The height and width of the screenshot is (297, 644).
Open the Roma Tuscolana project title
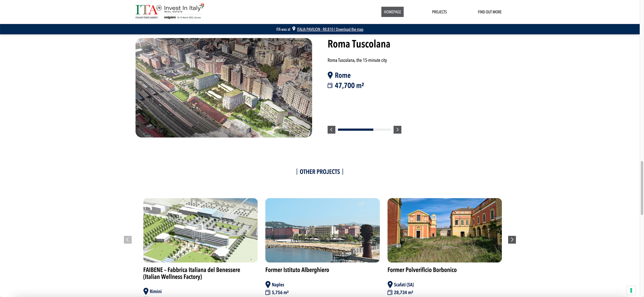tap(359, 44)
